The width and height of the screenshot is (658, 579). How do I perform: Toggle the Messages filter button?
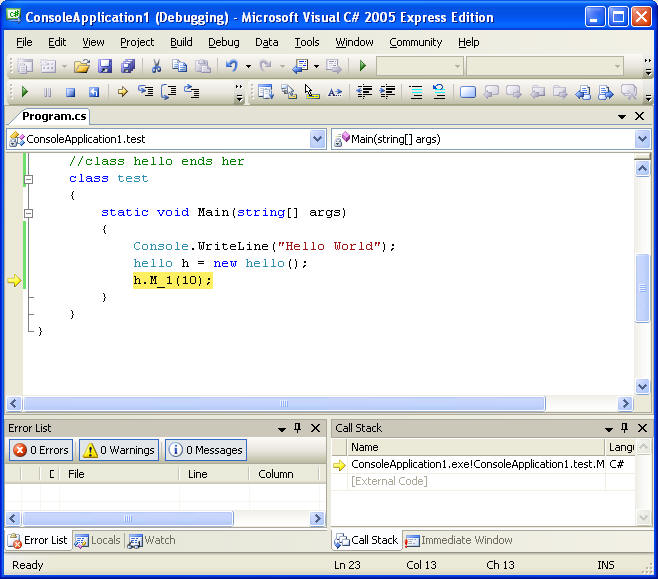point(205,450)
